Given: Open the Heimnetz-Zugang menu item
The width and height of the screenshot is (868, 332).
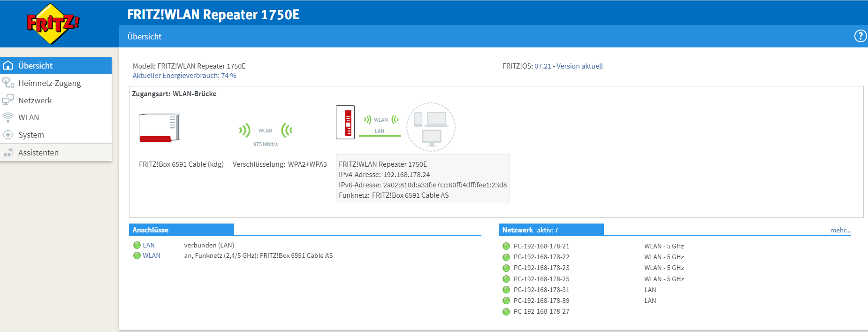Looking at the screenshot, I should (x=56, y=83).
